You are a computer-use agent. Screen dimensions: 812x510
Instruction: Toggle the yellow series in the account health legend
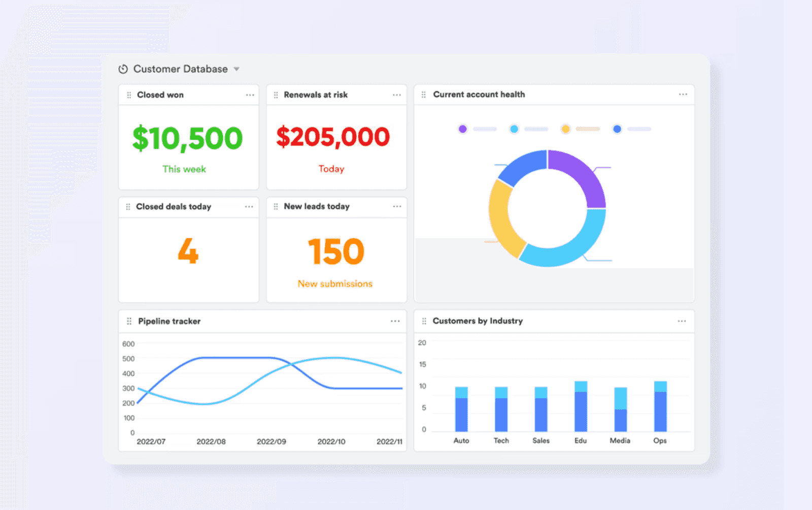click(x=565, y=129)
